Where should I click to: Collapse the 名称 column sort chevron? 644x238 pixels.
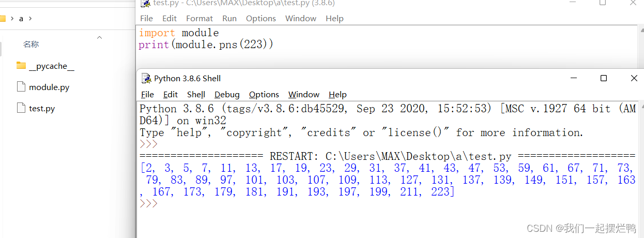point(100,37)
